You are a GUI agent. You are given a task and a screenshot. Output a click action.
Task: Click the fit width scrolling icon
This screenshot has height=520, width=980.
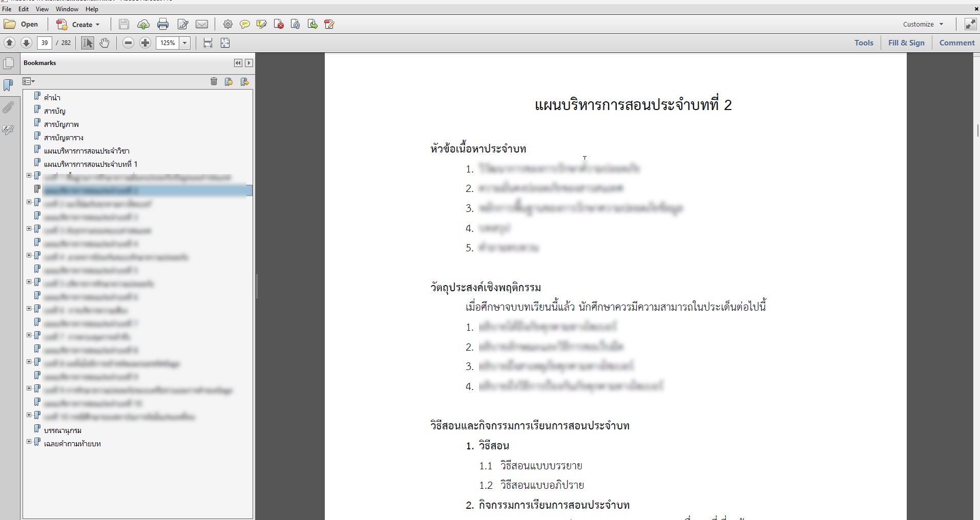tap(208, 43)
